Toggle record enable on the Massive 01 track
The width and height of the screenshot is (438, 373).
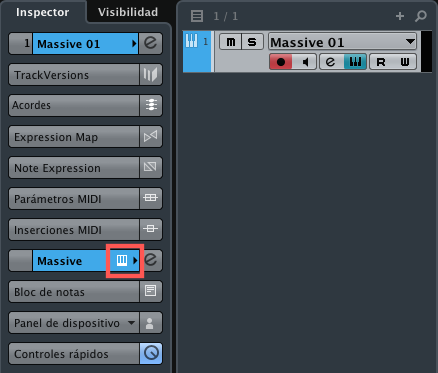click(x=281, y=62)
